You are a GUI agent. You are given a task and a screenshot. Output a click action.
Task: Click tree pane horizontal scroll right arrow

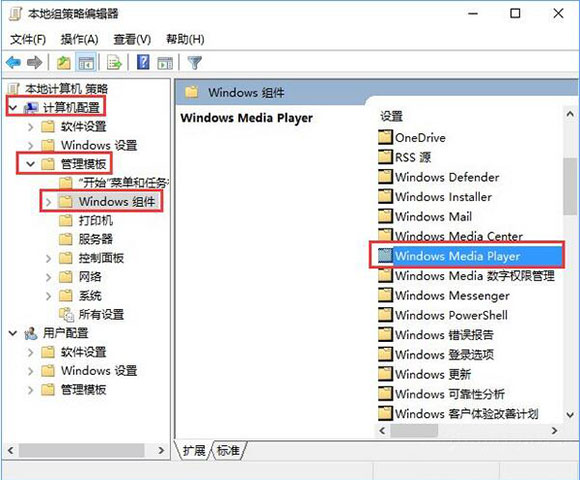pyautogui.click(x=161, y=450)
